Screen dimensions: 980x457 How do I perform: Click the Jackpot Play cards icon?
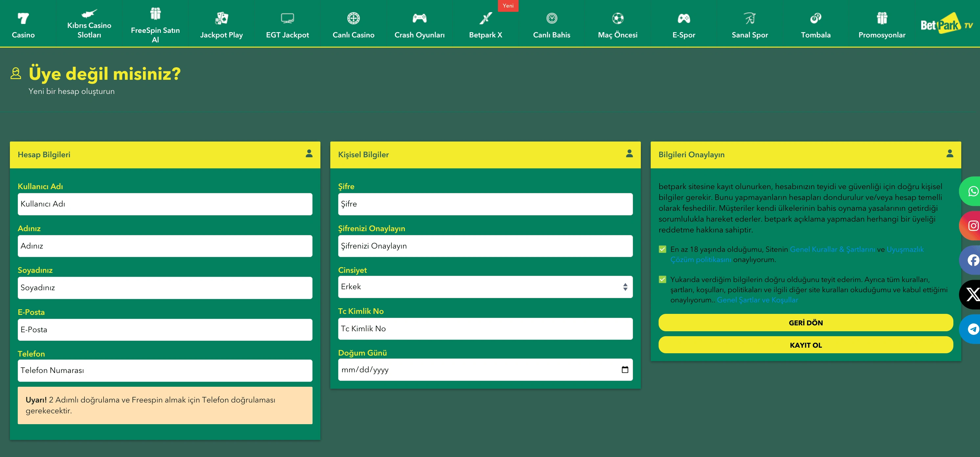222,18
